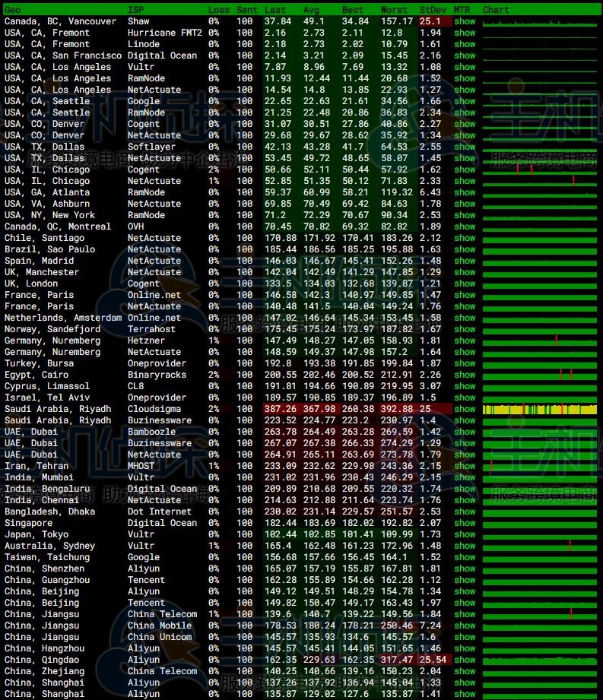
Task: Click show for Riyadh Cloudsigma row
Action: click(465, 409)
